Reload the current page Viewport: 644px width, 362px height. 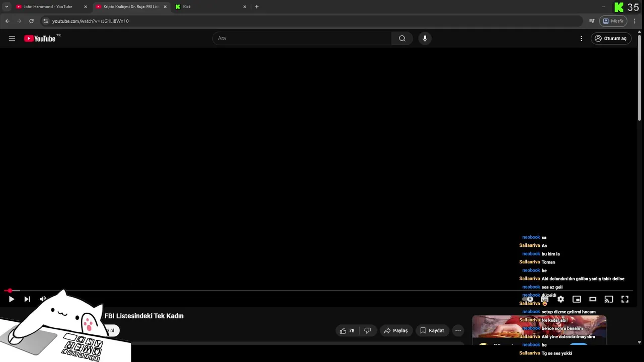(x=31, y=21)
